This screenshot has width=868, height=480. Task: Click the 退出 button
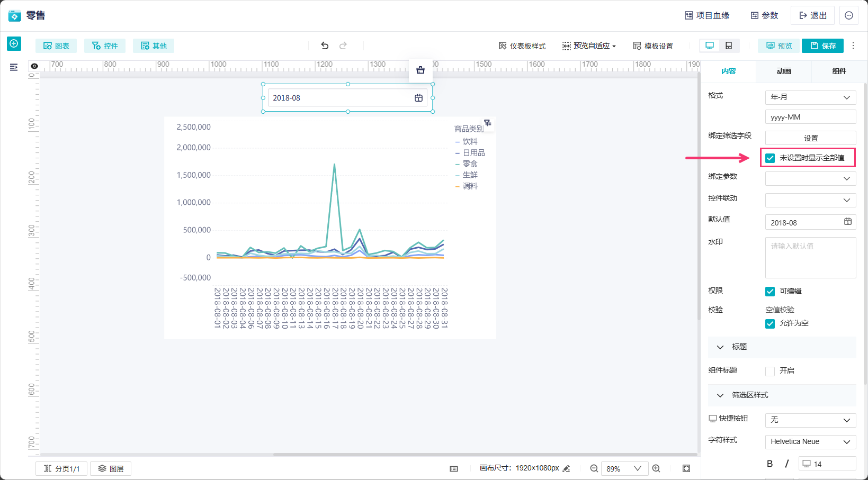pyautogui.click(x=812, y=16)
